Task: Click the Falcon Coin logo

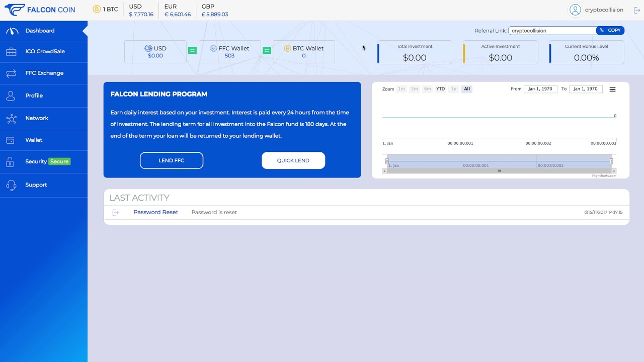Action: pos(40,10)
